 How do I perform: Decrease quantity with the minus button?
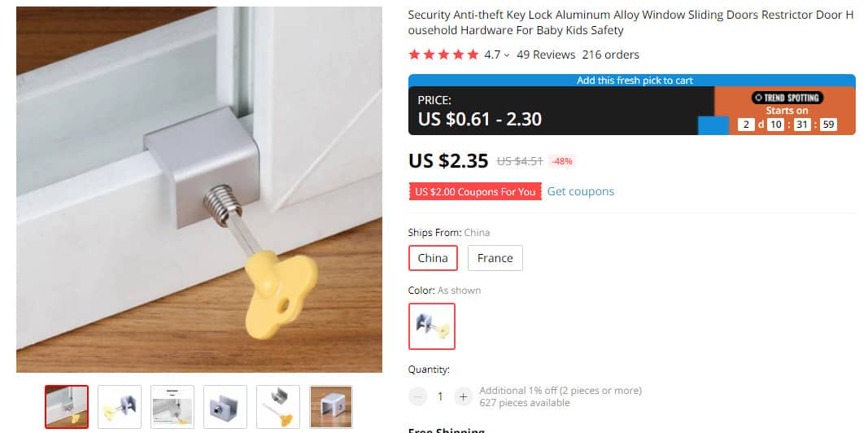[x=418, y=396]
